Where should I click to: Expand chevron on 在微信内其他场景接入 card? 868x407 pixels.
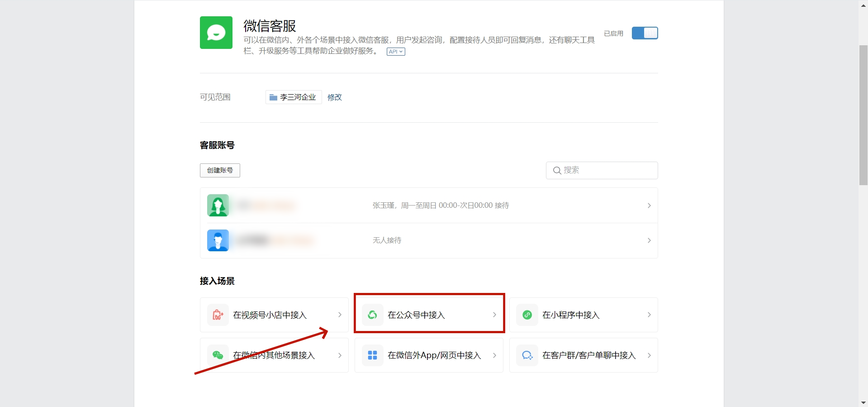tap(340, 355)
